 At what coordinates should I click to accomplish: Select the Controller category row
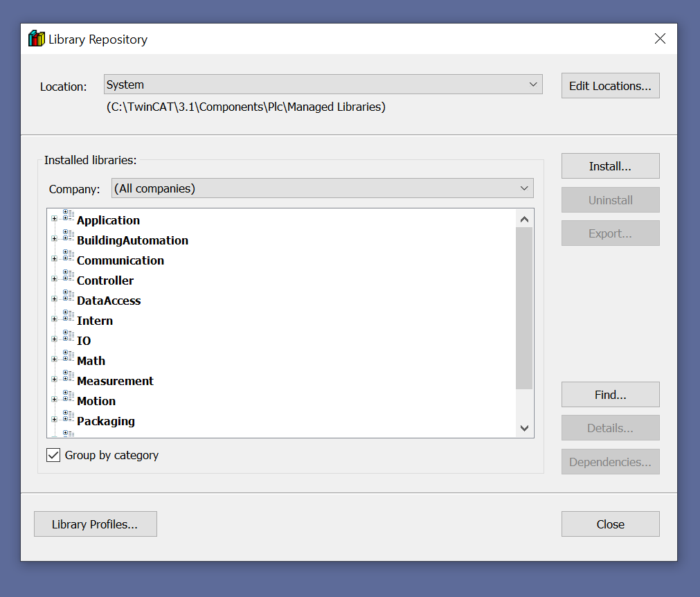click(105, 280)
